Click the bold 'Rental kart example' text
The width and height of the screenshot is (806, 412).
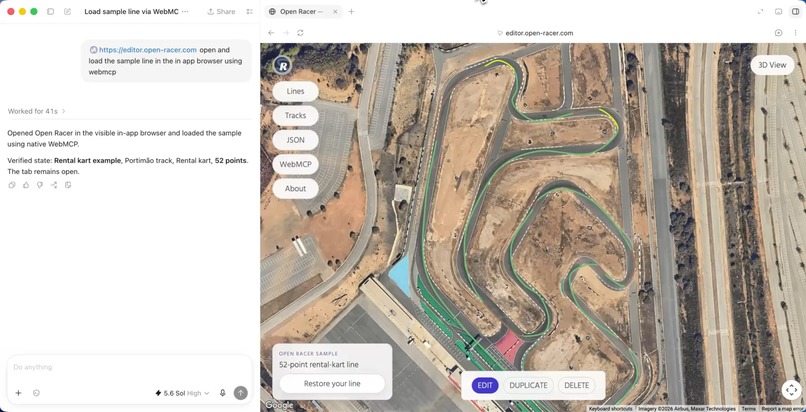point(88,161)
